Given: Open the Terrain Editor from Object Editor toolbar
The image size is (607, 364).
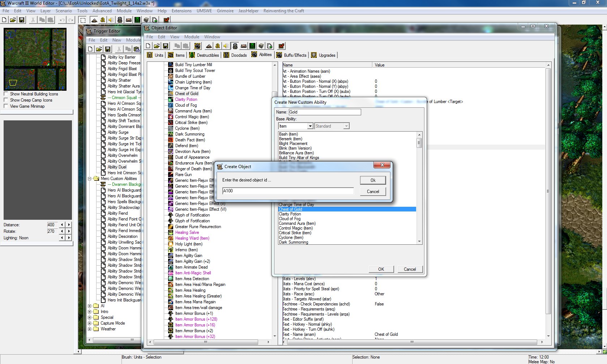Looking at the screenshot, I should [x=209, y=46].
